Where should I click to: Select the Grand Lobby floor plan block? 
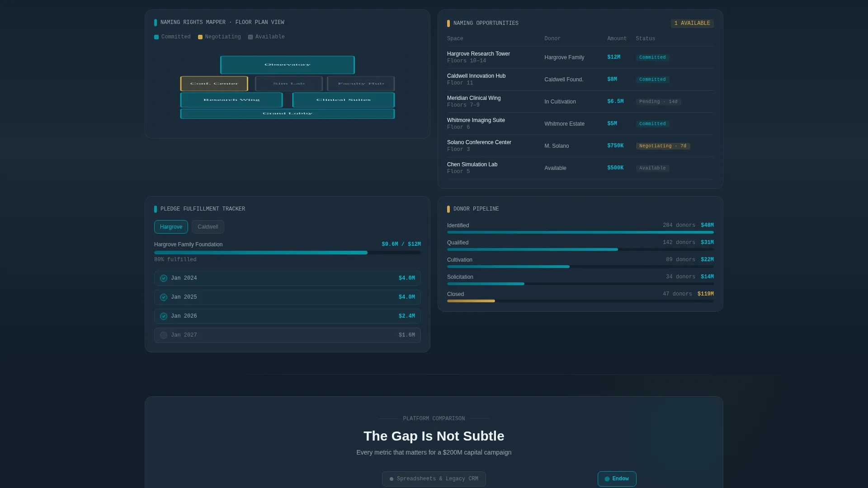(288, 114)
